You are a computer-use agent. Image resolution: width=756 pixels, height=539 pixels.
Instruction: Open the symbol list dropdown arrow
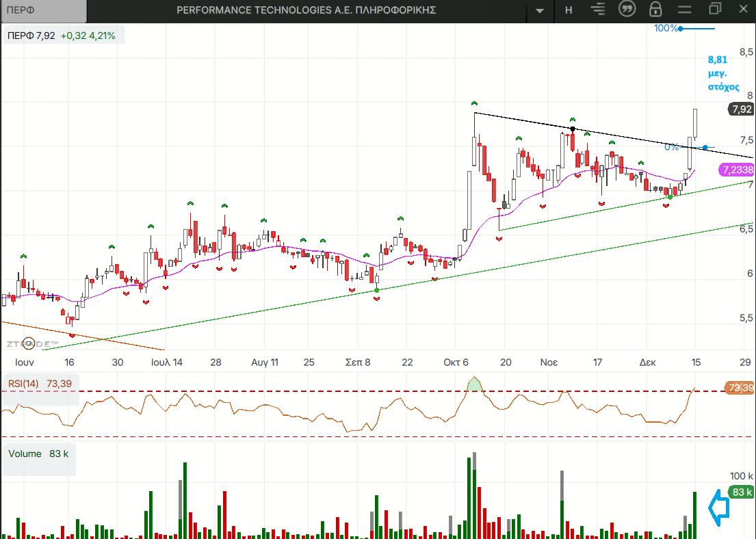(x=540, y=10)
